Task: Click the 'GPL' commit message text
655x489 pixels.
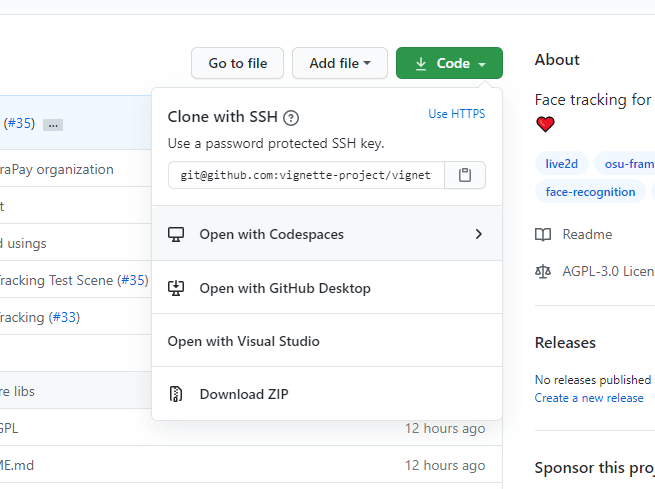Action: click(9, 428)
